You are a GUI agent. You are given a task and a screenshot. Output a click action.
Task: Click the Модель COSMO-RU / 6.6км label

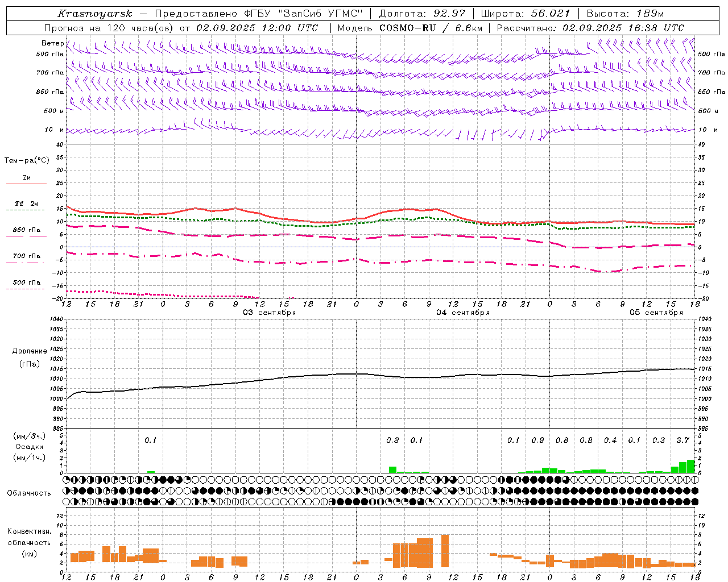(410, 28)
